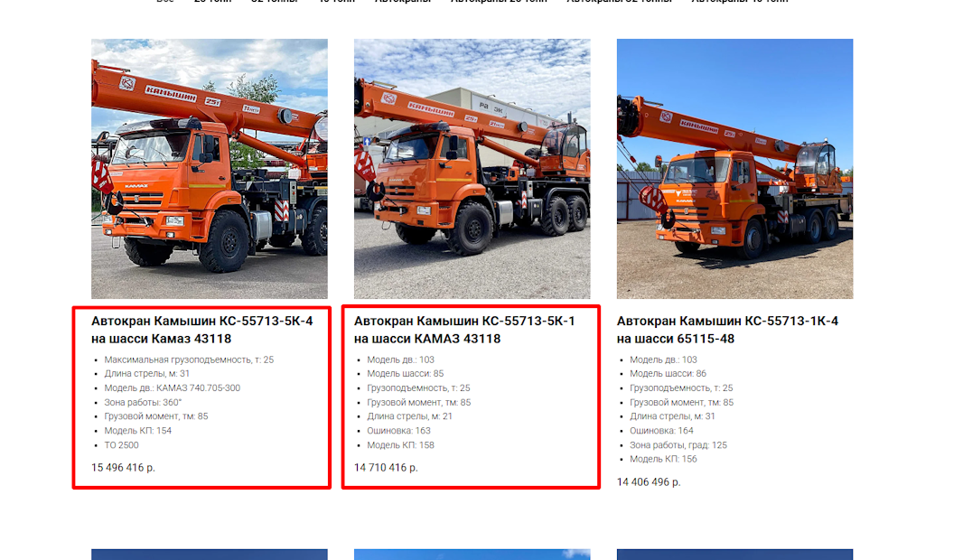Select text Модель дв.: 103 in КС-55713-1К-4 card
The height and width of the screenshot is (560, 963).
pyautogui.click(x=664, y=359)
